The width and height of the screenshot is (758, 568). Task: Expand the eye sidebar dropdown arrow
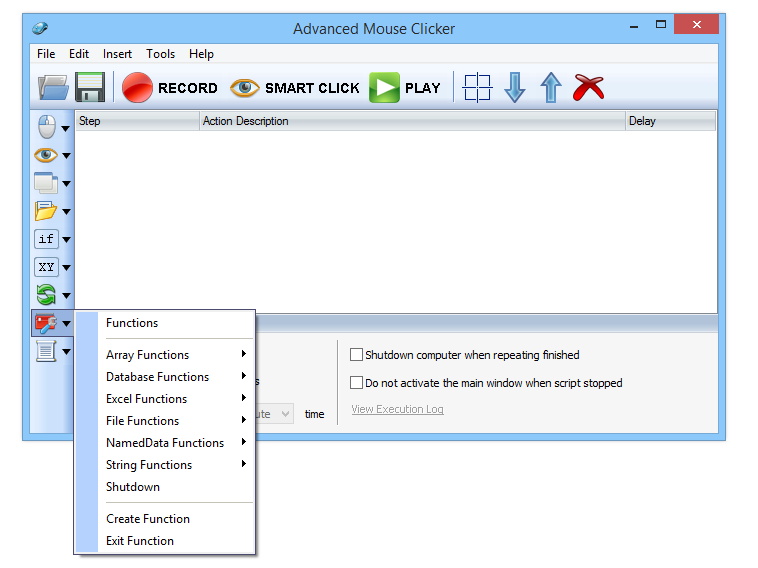66,156
